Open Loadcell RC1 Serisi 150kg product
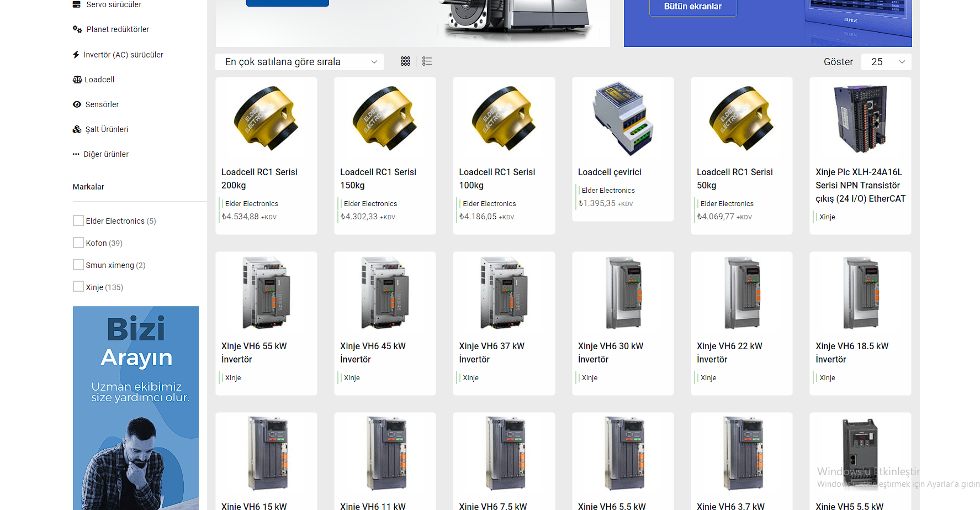This screenshot has width=980, height=510. (x=378, y=179)
